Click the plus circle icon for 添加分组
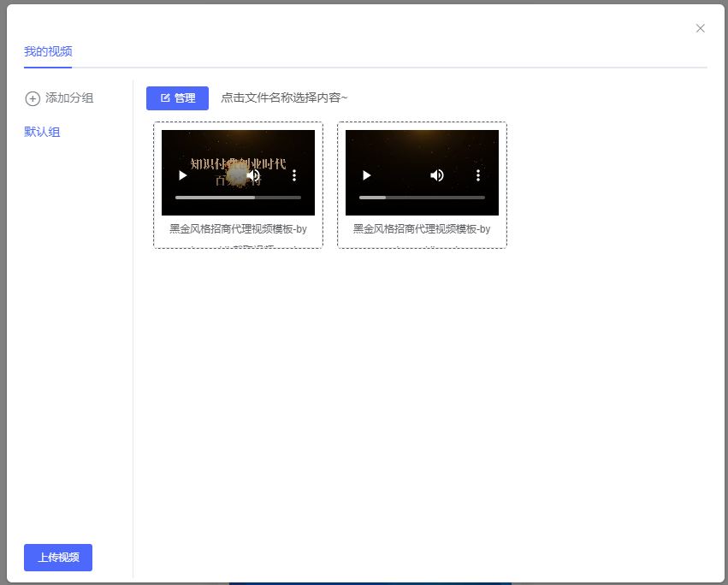This screenshot has width=728, height=585. (33, 98)
